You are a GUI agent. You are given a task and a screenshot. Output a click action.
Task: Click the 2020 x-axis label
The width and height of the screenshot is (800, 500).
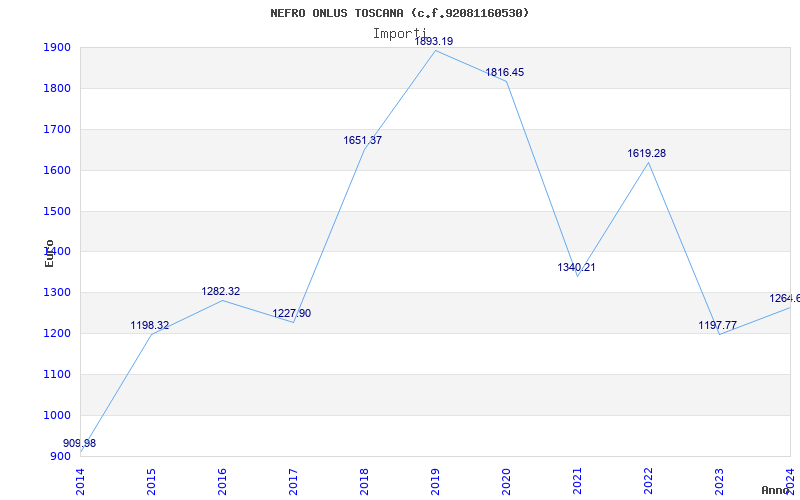(x=506, y=482)
